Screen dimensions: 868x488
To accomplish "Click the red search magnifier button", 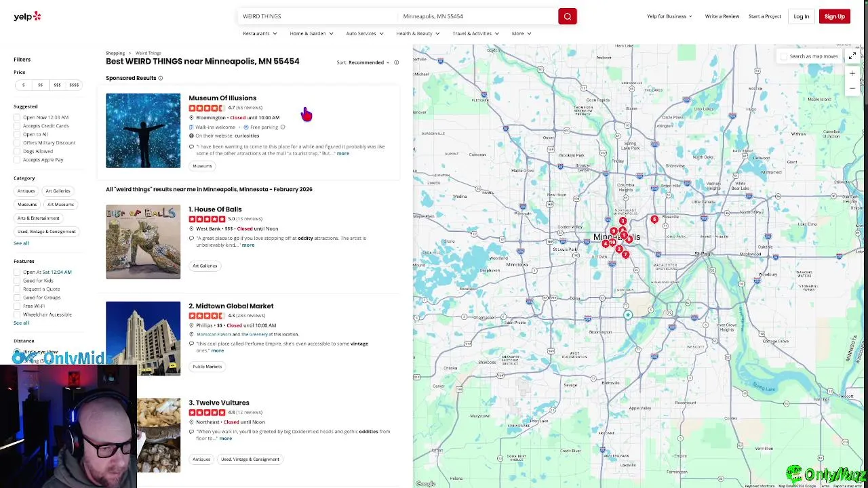I will click(568, 16).
